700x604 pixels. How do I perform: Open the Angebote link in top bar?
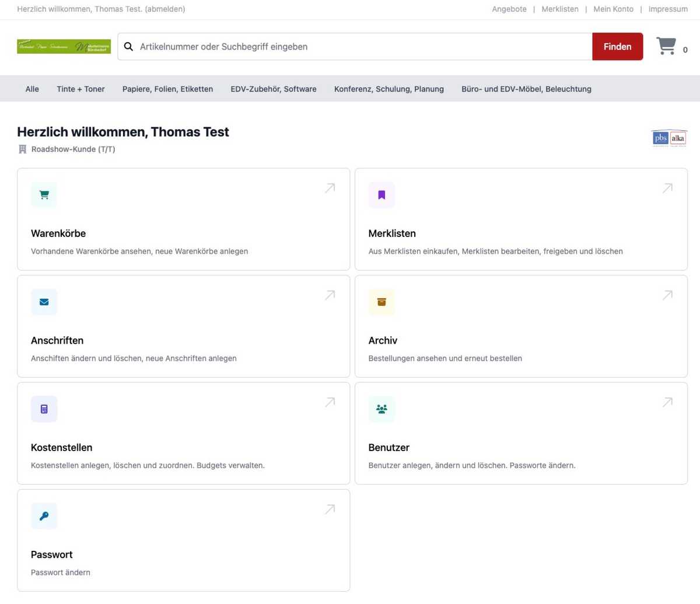coord(509,9)
